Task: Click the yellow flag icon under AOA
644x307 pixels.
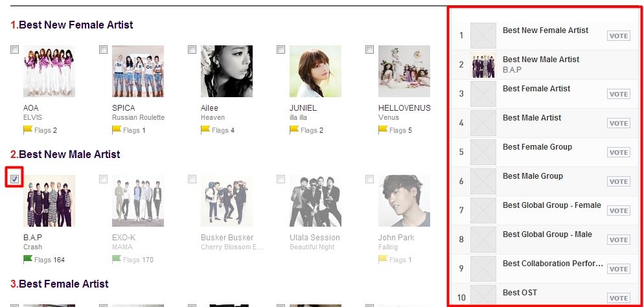Action: [x=28, y=130]
